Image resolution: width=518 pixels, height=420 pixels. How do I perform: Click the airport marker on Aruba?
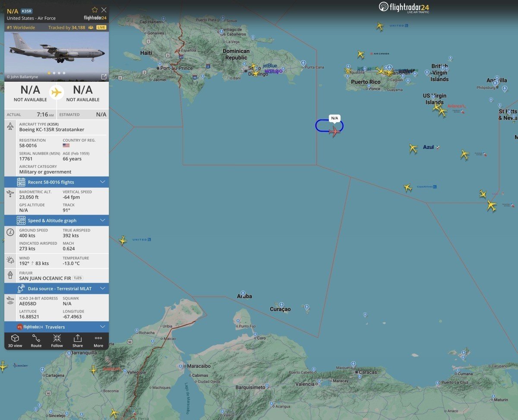tap(243, 294)
